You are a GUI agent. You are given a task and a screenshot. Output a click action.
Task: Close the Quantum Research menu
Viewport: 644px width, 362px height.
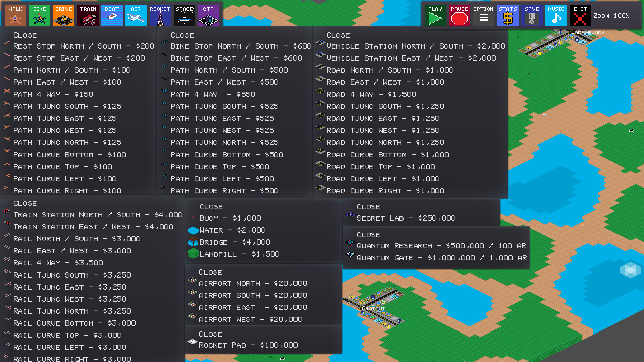pos(368,235)
